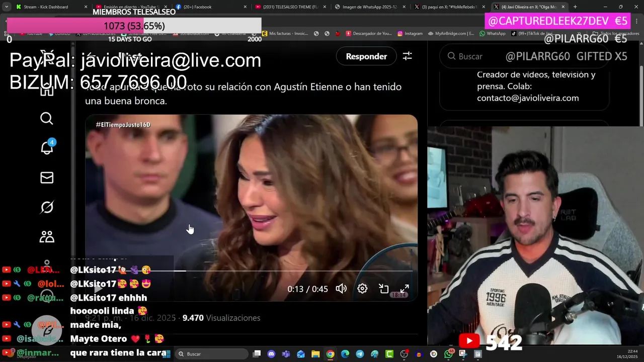Open Task View in the taskbar
This screenshot has height=362, width=644.
pyautogui.click(x=257, y=354)
